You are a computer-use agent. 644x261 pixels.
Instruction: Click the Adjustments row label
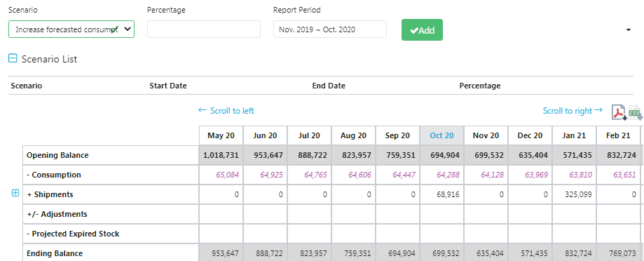[x=57, y=214]
